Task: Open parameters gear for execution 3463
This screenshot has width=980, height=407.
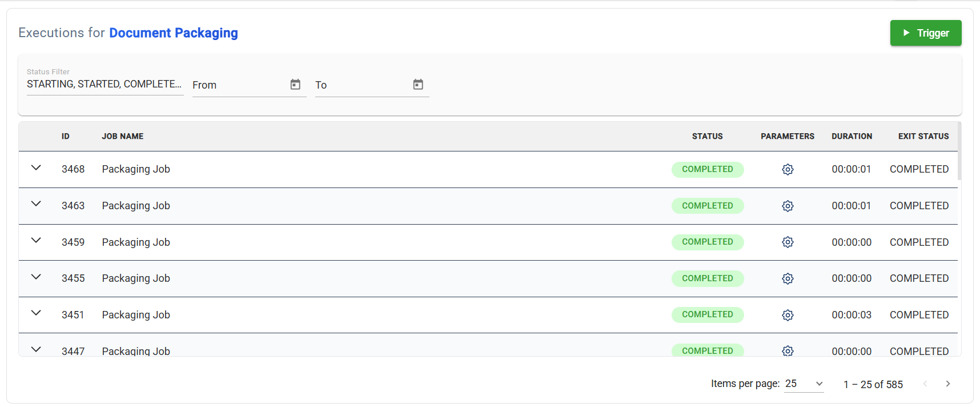Action: tap(788, 206)
